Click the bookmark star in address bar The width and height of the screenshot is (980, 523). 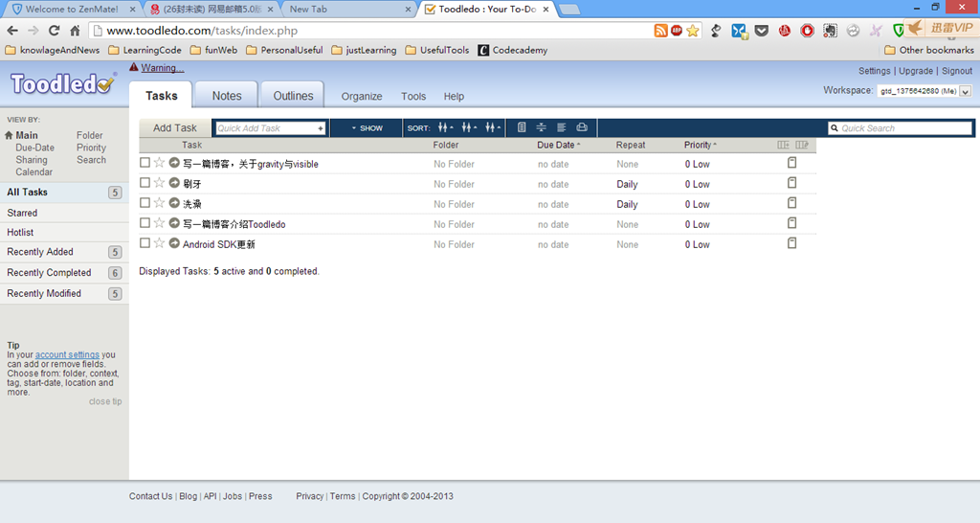tap(693, 31)
